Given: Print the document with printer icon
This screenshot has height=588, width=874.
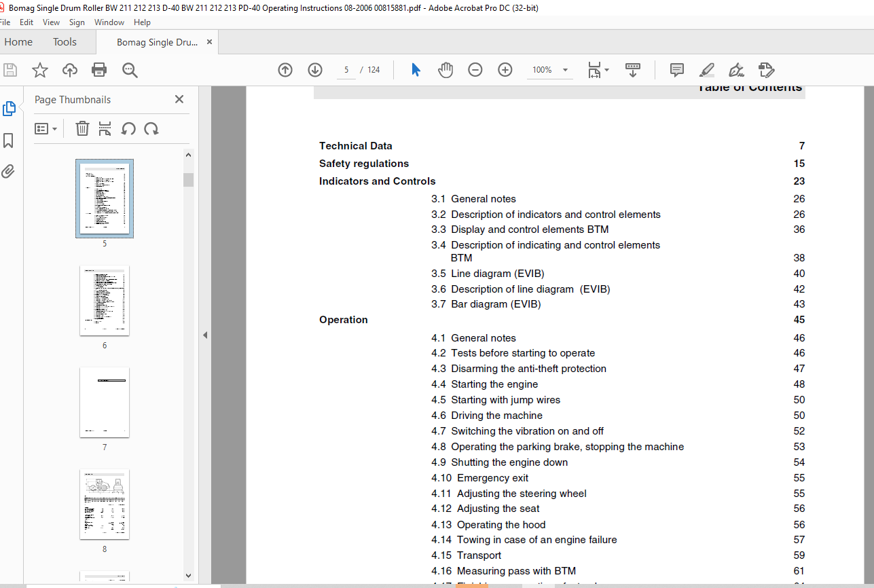Looking at the screenshot, I should (100, 70).
